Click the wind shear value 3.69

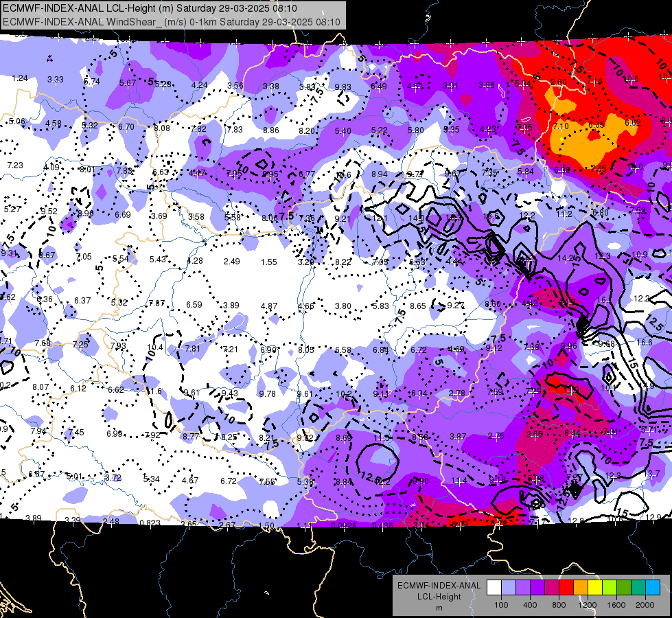[159, 216]
